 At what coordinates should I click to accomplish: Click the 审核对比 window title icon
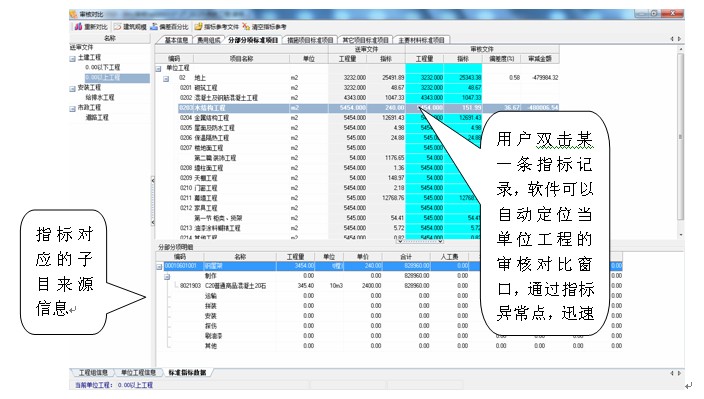(74, 14)
